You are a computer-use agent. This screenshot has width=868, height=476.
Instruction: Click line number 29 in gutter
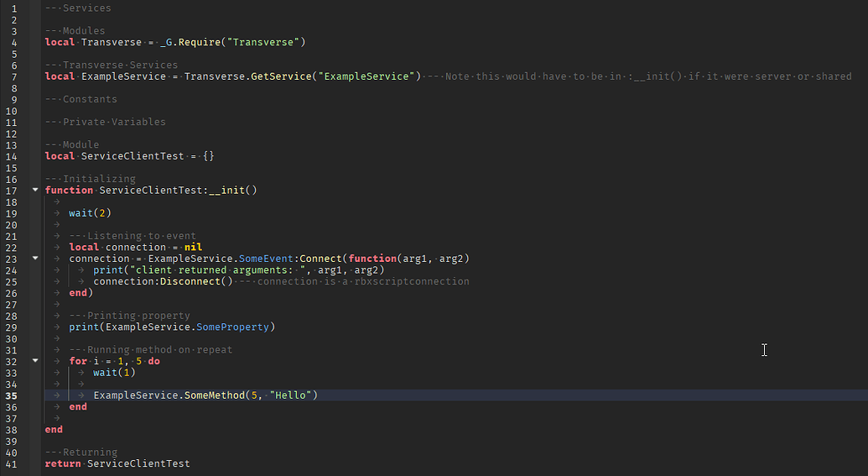coord(12,327)
